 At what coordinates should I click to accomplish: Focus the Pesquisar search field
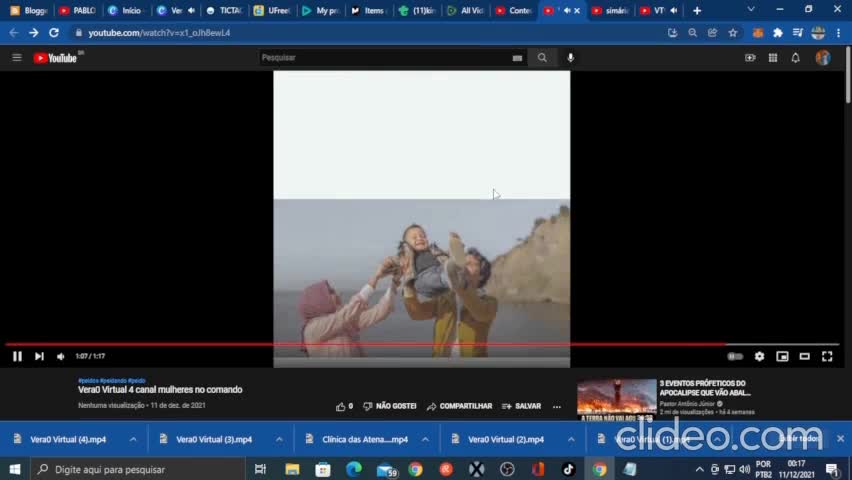(x=384, y=58)
